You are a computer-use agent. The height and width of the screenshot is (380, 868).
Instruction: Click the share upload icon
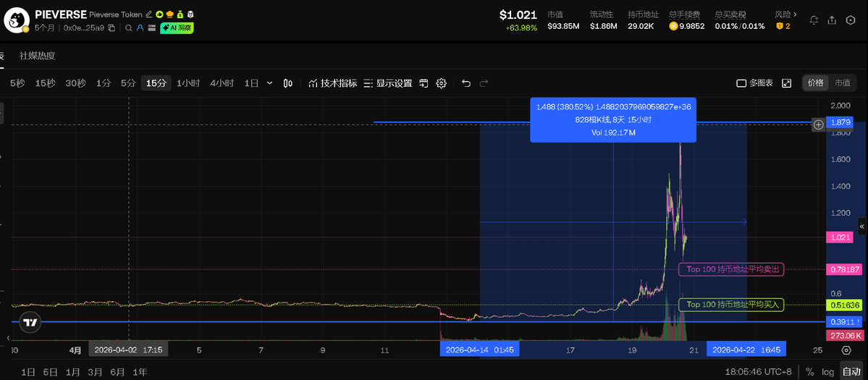click(x=832, y=20)
